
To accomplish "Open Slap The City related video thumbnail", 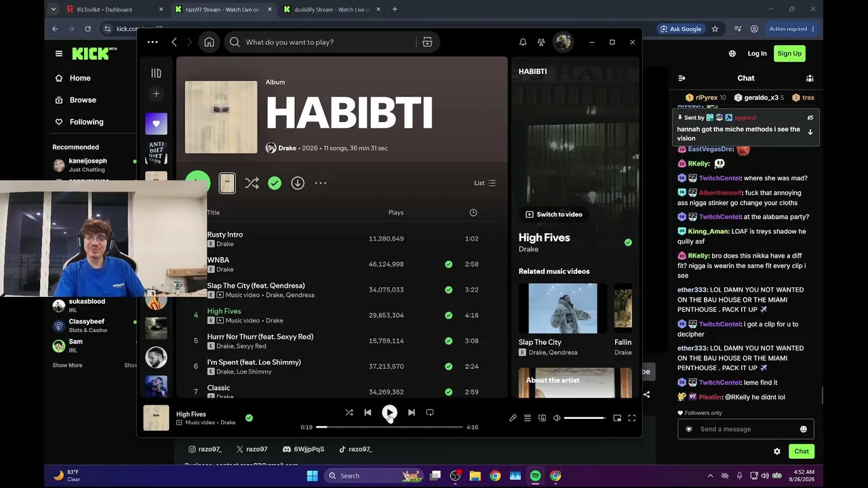I will click(x=563, y=308).
